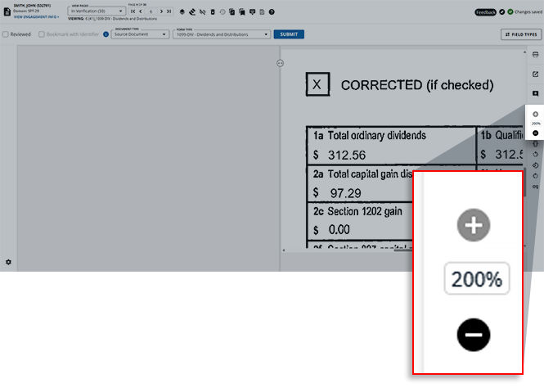This screenshot has width=544, height=392.
Task: Click the comment note toolbar icon
Action: click(252, 12)
